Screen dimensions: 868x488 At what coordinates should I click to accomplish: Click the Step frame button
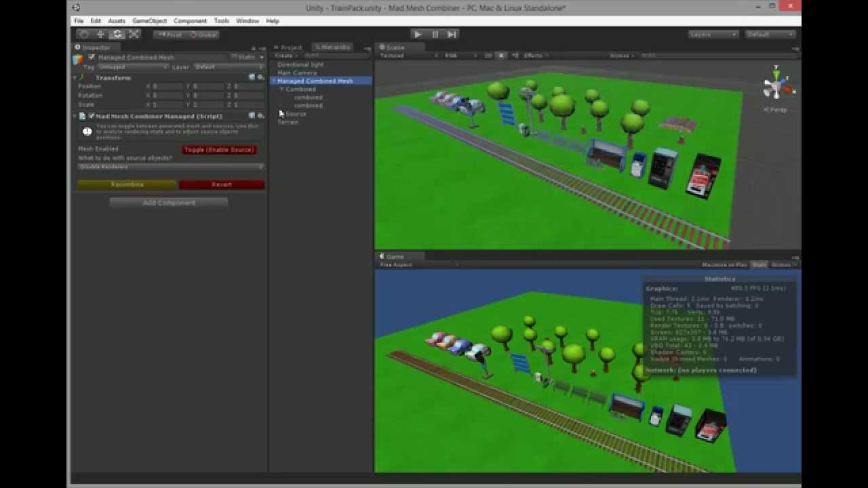pos(452,34)
